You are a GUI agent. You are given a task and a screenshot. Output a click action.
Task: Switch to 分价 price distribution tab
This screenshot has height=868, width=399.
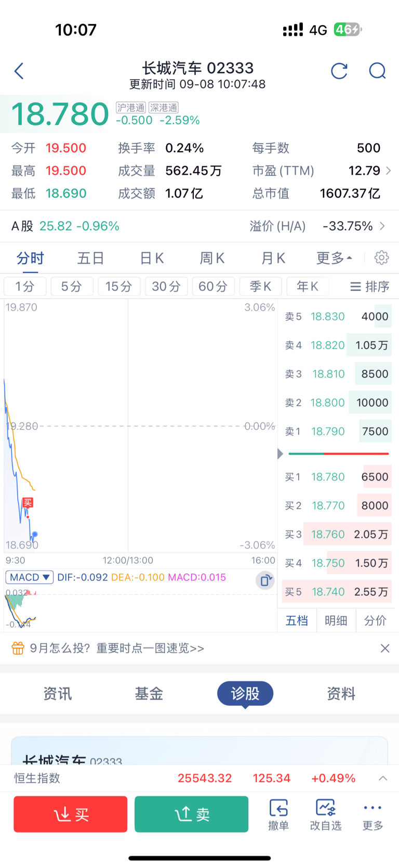pyautogui.click(x=375, y=620)
